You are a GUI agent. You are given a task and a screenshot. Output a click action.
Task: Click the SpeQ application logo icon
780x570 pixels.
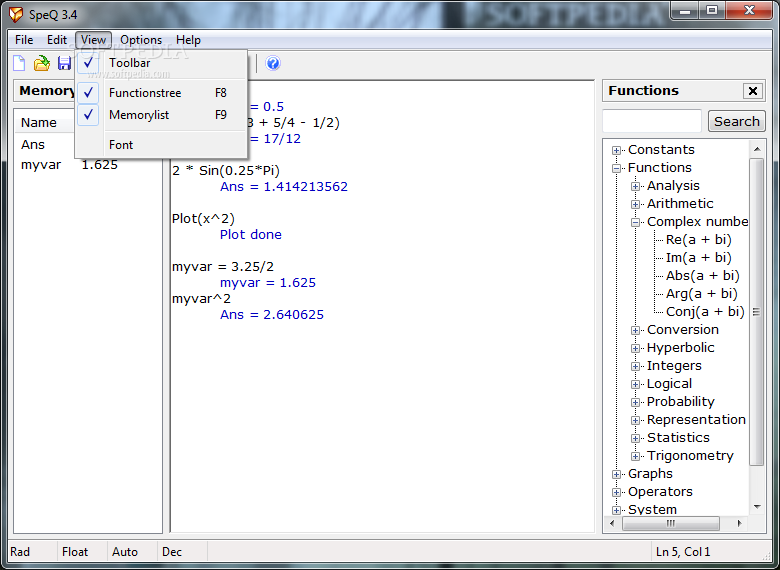[16, 14]
